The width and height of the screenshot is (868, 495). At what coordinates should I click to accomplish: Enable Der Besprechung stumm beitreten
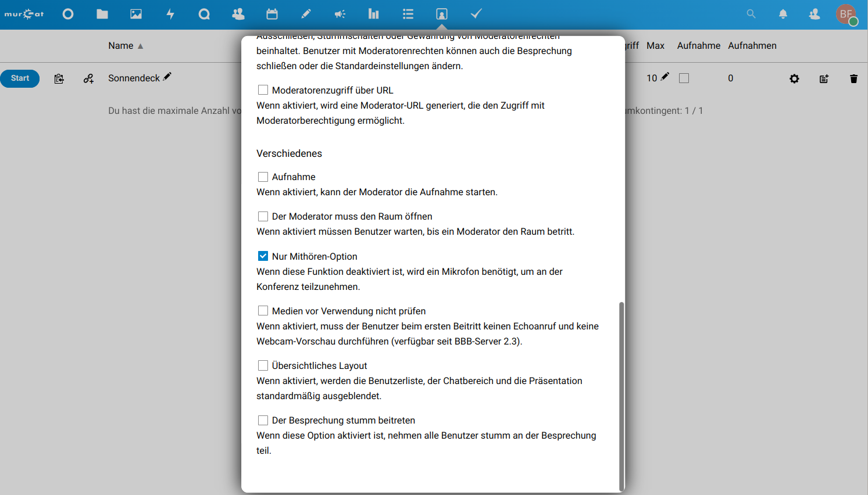[263, 420]
